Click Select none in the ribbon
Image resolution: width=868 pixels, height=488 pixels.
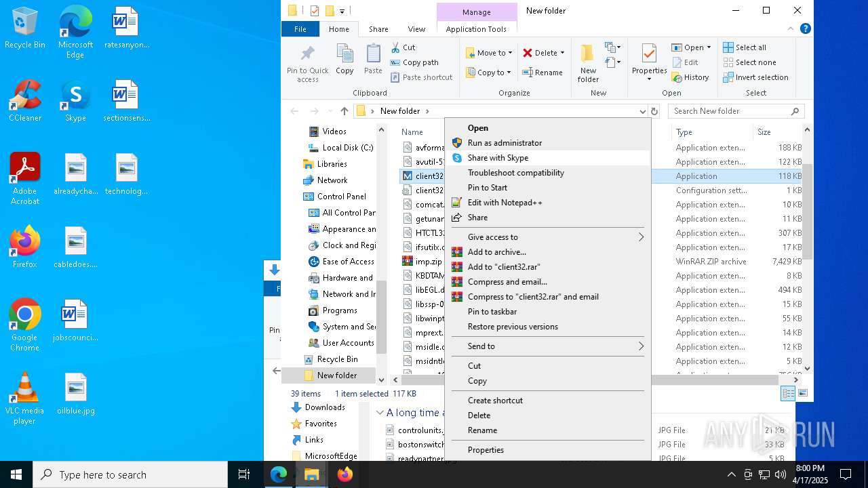(x=749, y=62)
